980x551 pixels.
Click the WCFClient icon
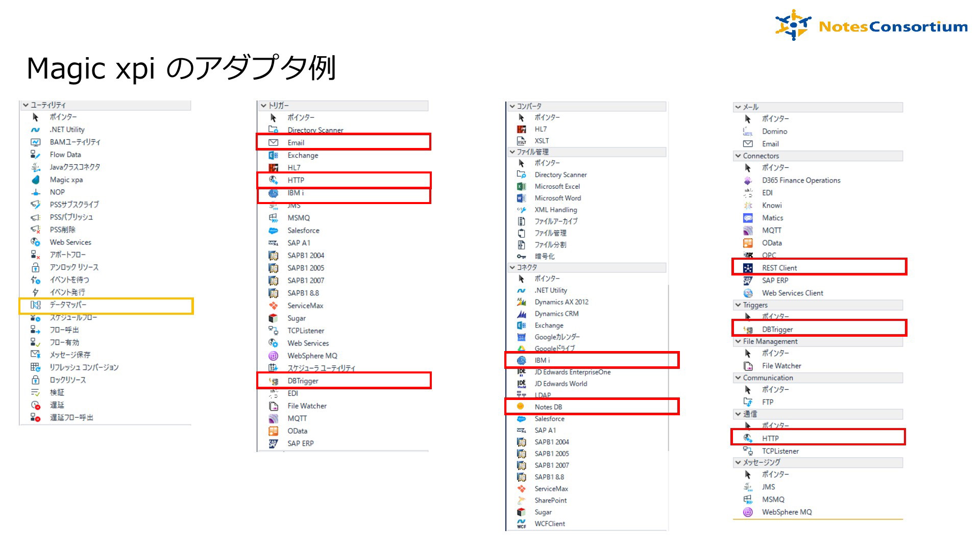point(521,524)
